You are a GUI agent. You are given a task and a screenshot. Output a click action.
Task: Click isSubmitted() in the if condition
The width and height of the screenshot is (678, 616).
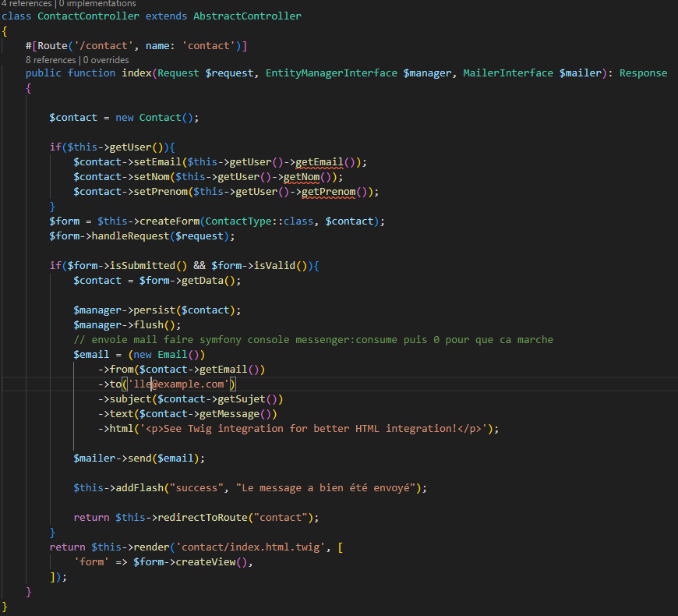[x=148, y=266]
